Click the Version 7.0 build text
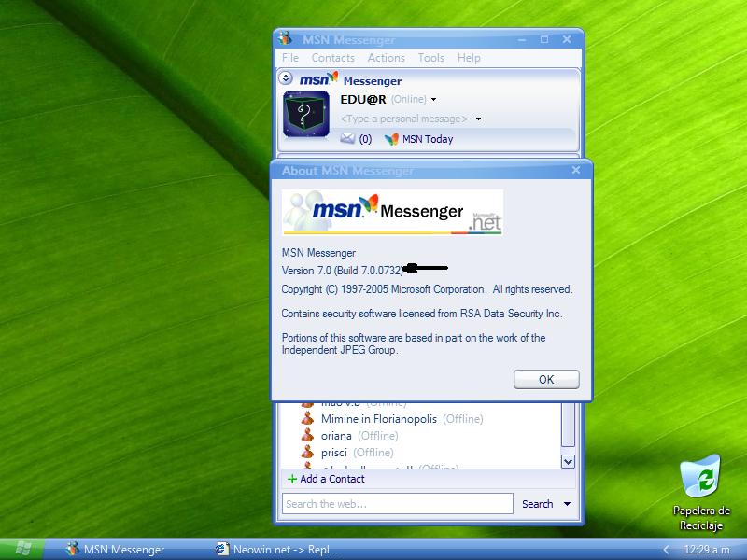This screenshot has height=560, width=747. [343, 271]
